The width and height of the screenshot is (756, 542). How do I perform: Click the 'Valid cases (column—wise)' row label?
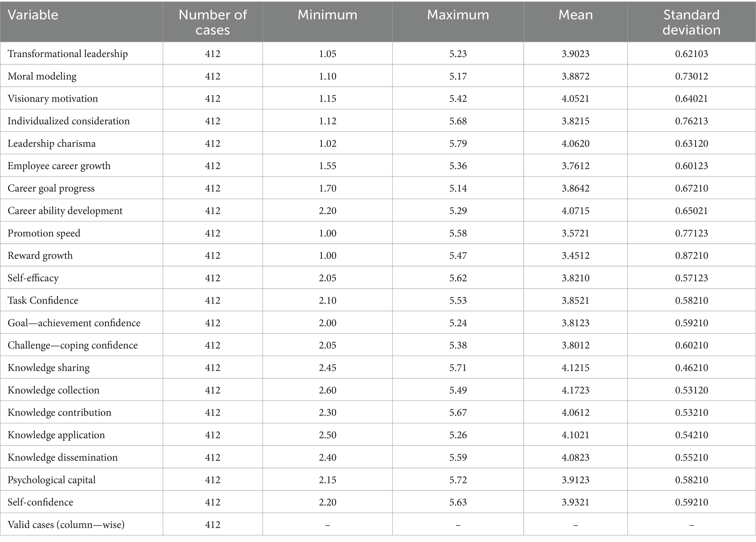pyautogui.click(x=66, y=525)
